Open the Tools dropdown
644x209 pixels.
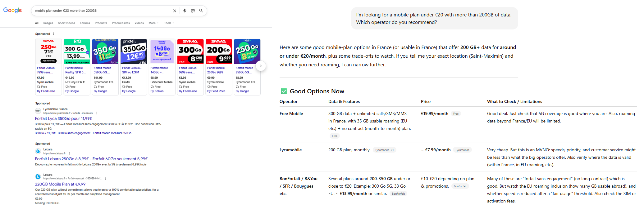tap(169, 23)
